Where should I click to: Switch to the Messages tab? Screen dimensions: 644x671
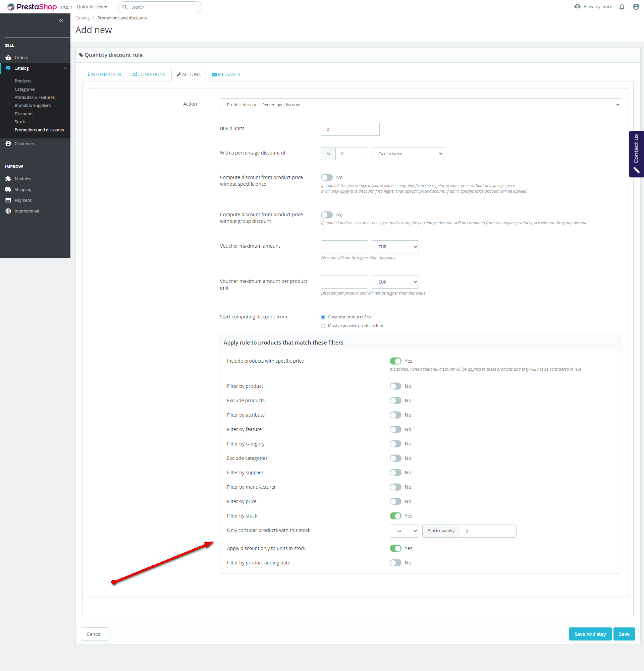(x=226, y=74)
